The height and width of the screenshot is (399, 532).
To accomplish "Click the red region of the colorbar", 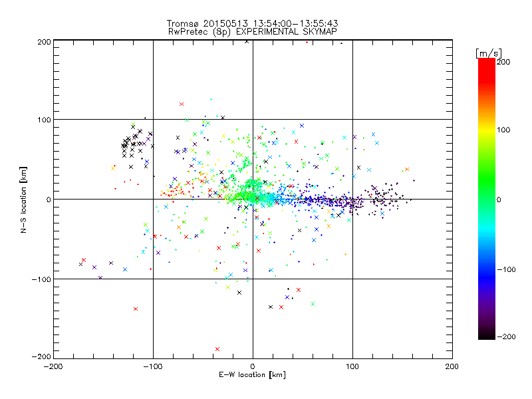I will [487, 71].
